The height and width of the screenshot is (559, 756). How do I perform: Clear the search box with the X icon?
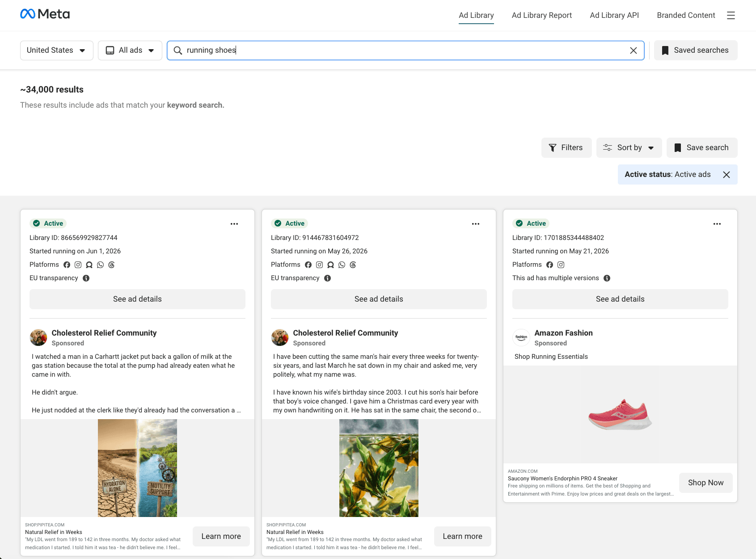click(634, 50)
